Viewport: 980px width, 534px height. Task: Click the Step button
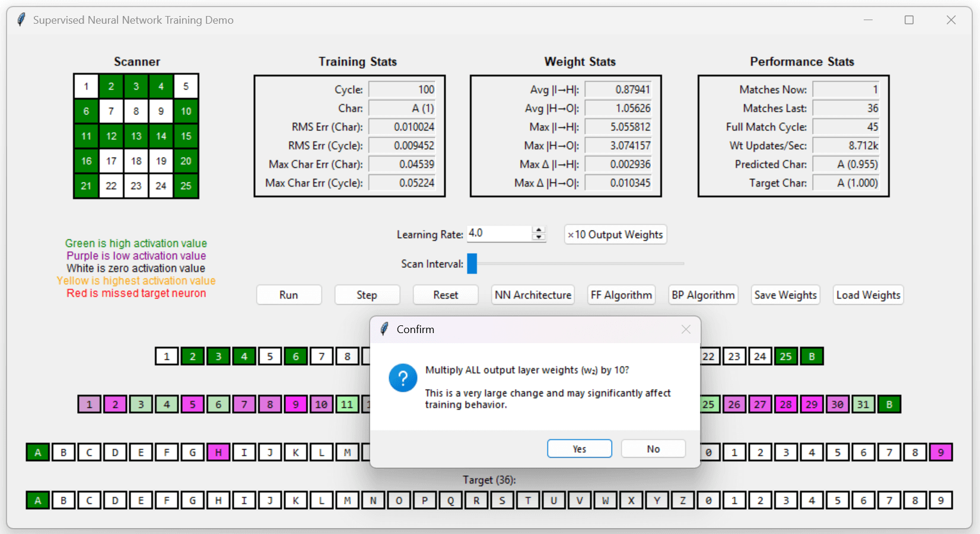(367, 295)
